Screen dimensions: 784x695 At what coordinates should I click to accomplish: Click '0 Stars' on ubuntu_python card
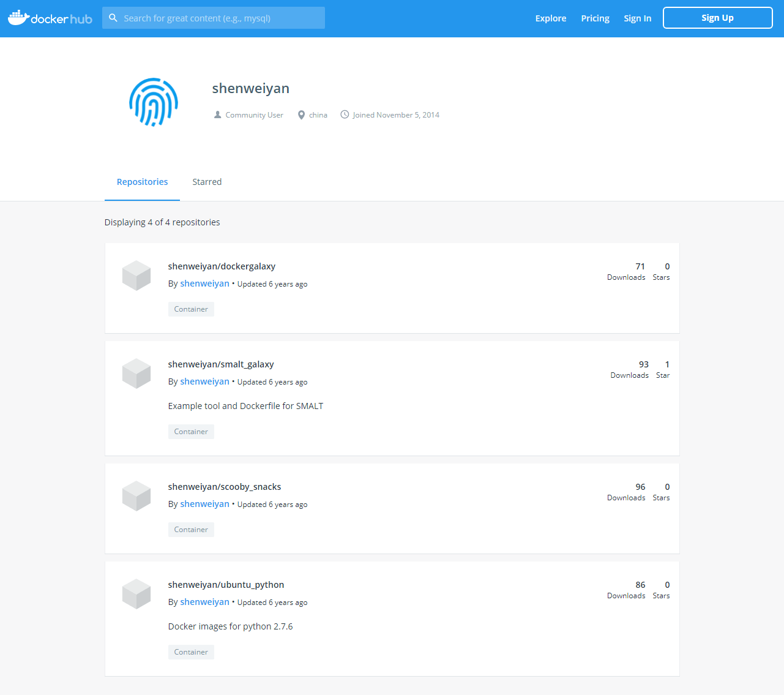point(661,590)
